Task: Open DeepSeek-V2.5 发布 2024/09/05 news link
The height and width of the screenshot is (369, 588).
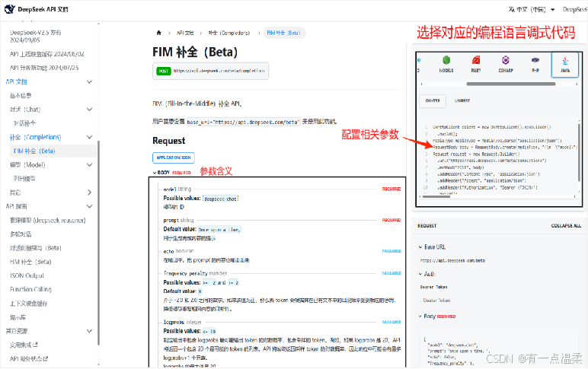Action: click(36, 37)
